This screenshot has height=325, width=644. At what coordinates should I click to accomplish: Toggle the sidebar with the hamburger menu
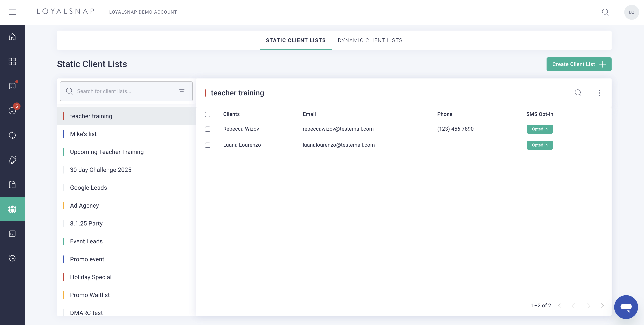click(x=12, y=12)
